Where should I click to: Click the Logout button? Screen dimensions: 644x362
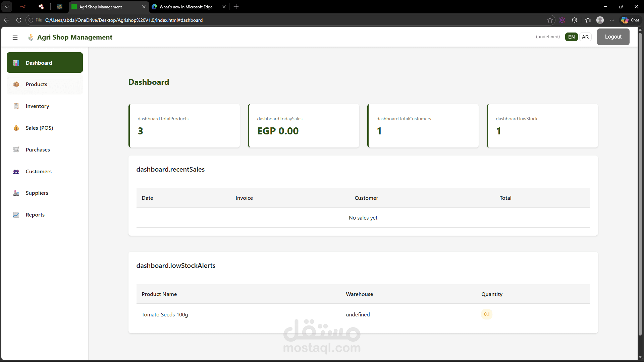tap(613, 37)
